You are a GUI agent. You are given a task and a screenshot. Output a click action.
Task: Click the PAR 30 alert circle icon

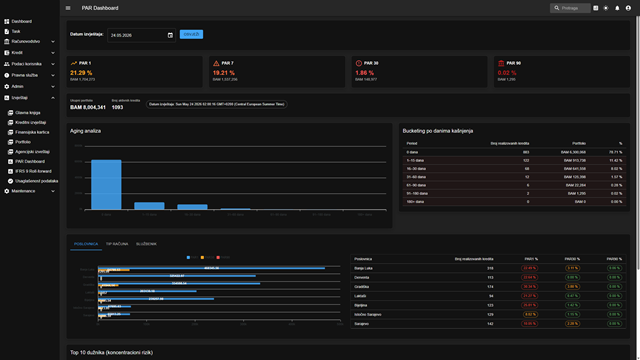359,63
